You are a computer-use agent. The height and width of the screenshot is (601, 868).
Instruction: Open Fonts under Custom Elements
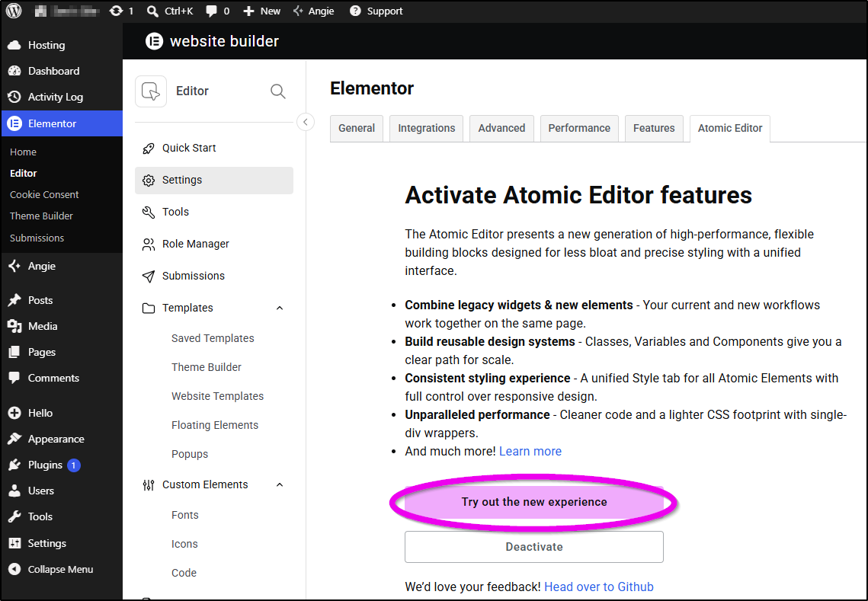point(185,515)
